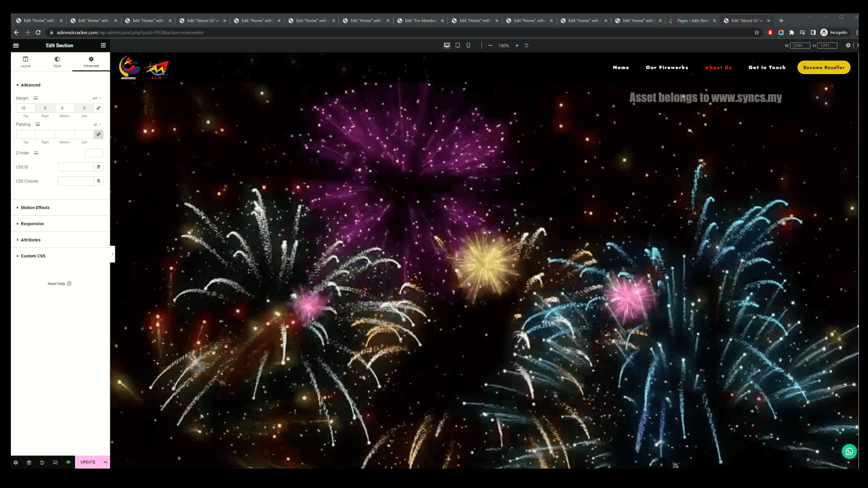Open Padding responsive device selector

(x=38, y=124)
